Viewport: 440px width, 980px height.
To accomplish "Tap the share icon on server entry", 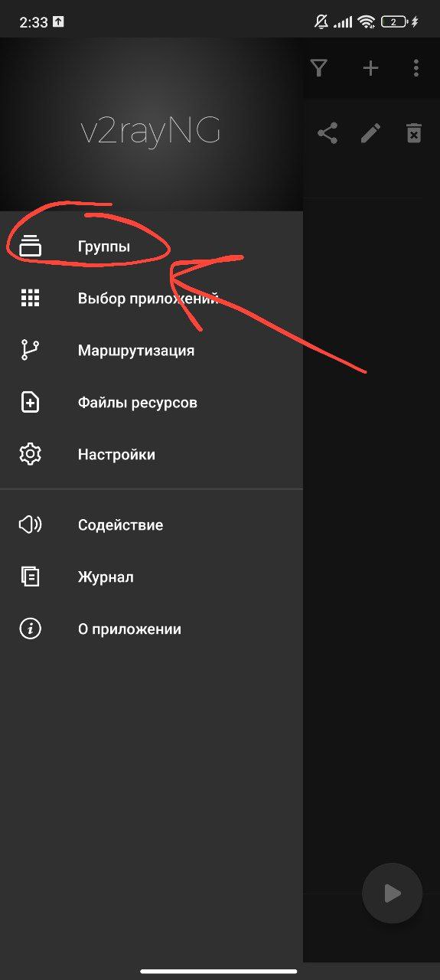I will click(328, 134).
